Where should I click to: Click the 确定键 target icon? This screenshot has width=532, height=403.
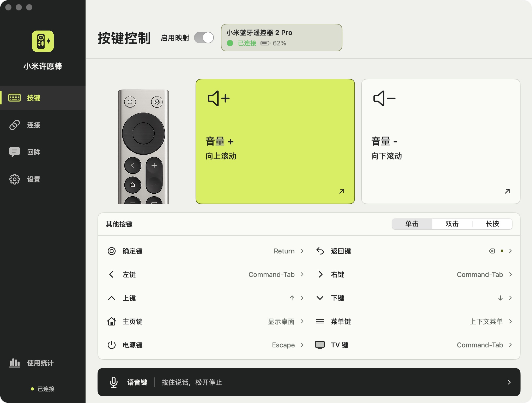112,251
